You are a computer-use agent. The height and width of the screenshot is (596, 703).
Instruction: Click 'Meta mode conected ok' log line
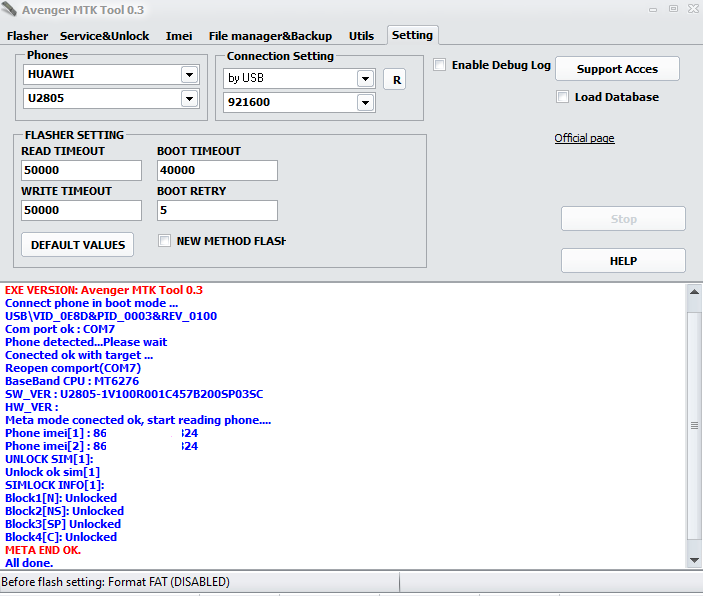tap(138, 420)
